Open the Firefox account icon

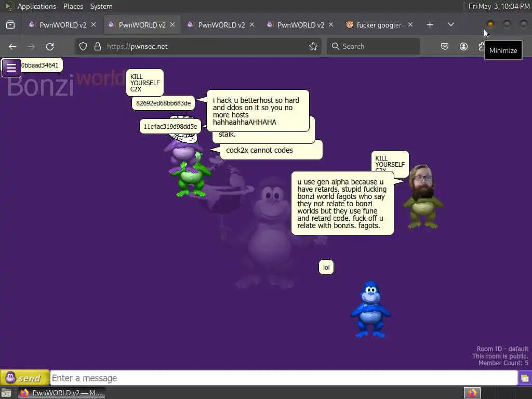(463, 46)
